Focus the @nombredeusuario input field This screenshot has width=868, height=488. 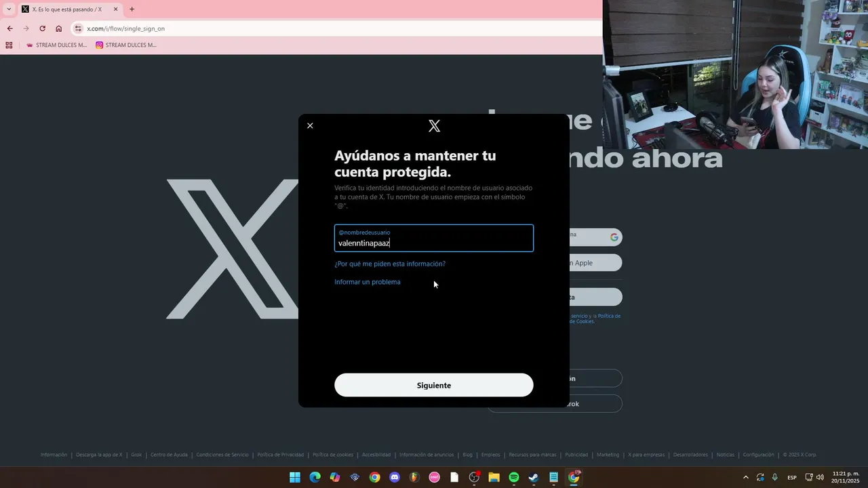[x=434, y=238]
